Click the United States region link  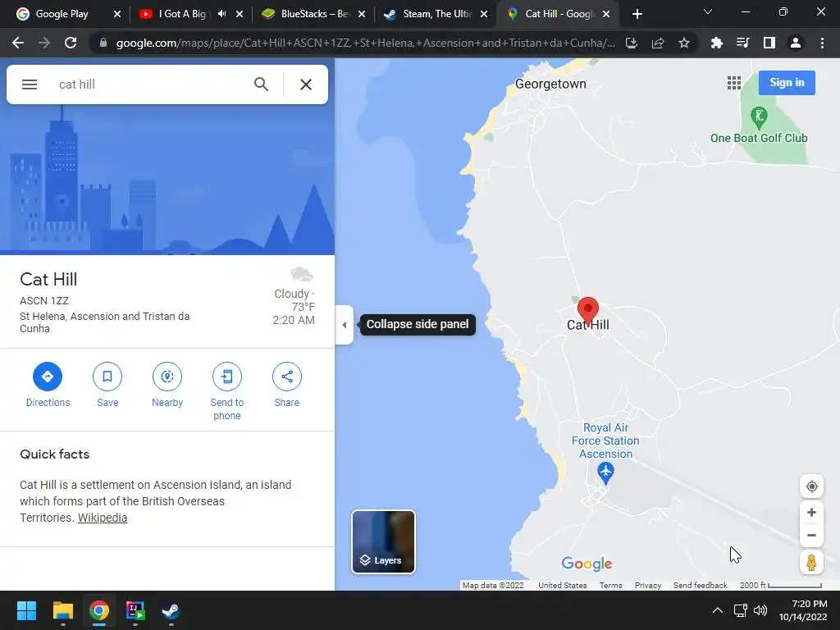[562, 585]
